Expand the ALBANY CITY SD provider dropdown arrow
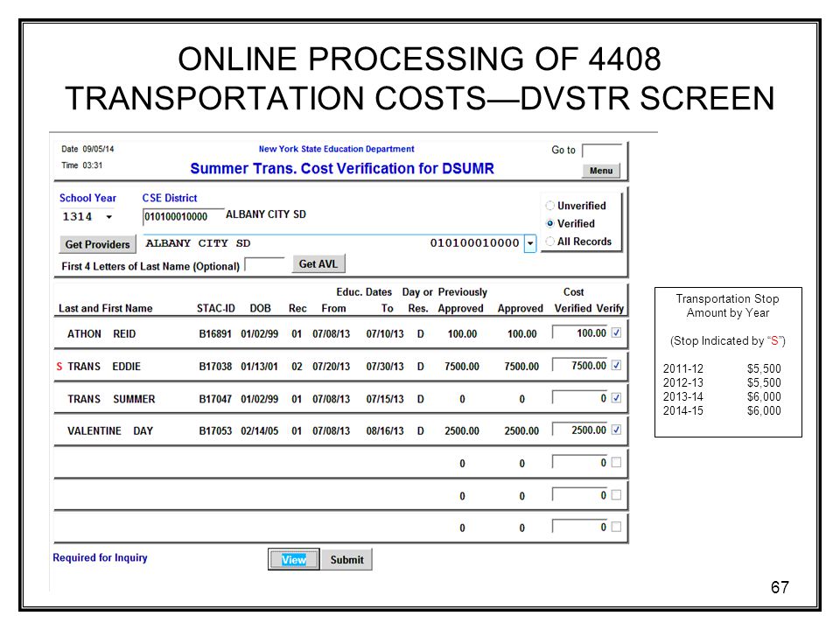Image resolution: width=840 pixels, height=630 pixels. (x=530, y=243)
